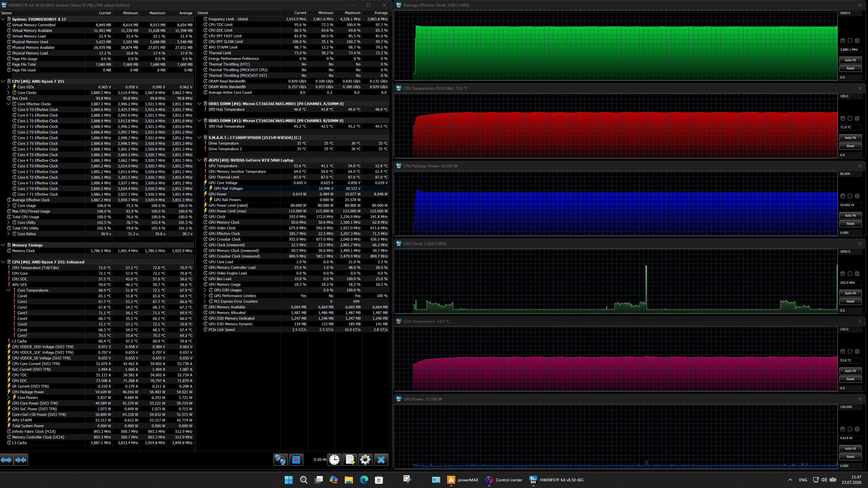The width and height of the screenshot is (868, 488).
Task: Click left panel Average column header
Action: coord(180,13)
